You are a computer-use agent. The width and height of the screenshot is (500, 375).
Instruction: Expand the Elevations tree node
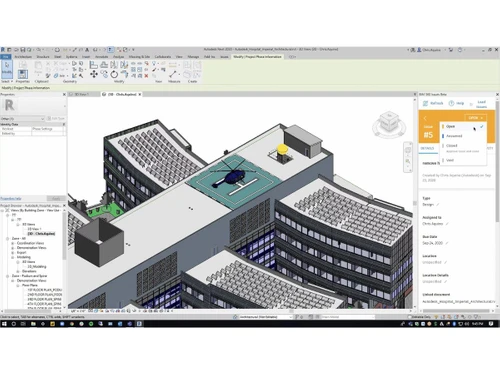tap(18, 271)
